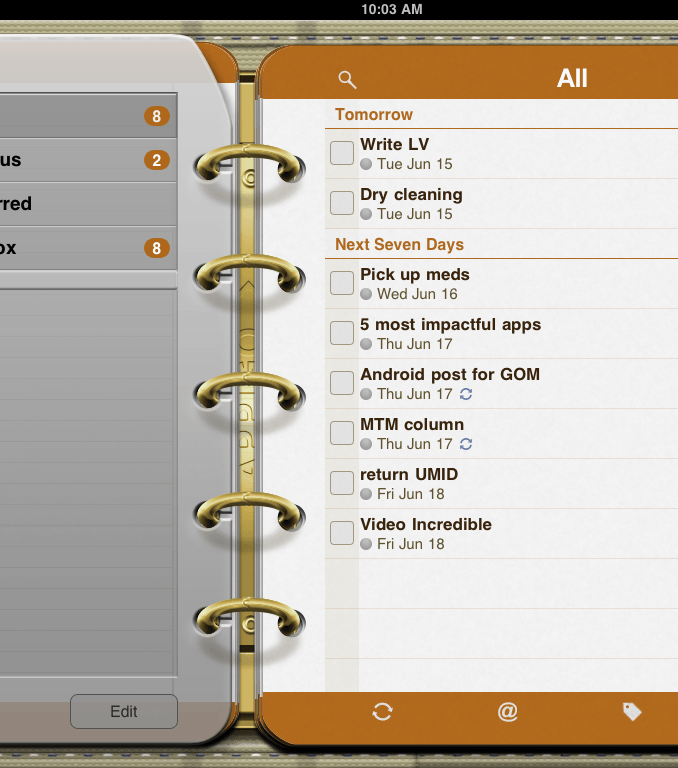Check off the Write LV task
The width and height of the screenshot is (678, 768).
coord(342,153)
